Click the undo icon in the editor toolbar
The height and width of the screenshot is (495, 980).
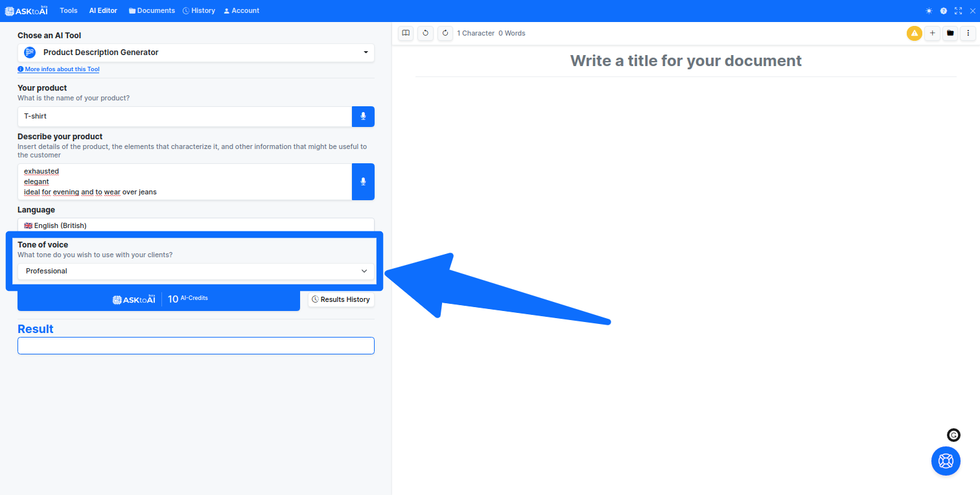[x=425, y=33]
